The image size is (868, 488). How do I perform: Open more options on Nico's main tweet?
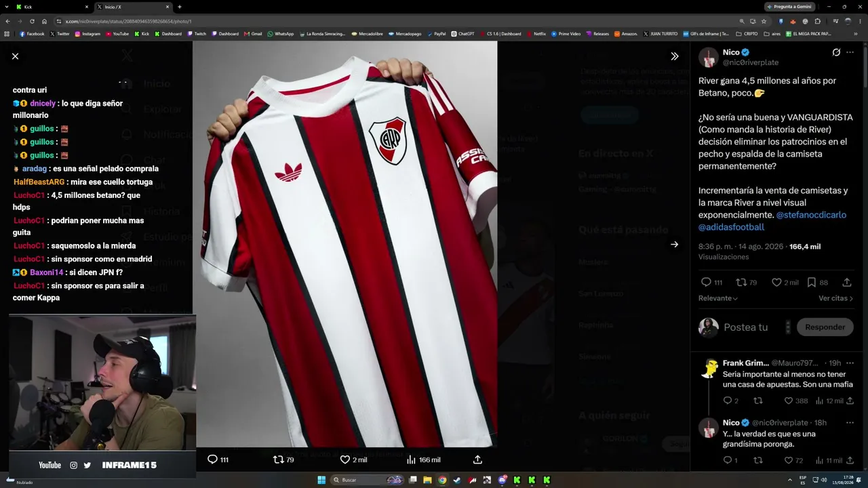point(850,52)
